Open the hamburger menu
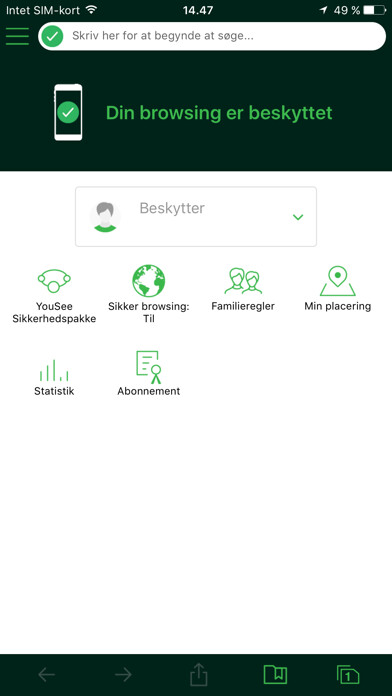Image resolution: width=392 pixels, height=696 pixels. 17,36
